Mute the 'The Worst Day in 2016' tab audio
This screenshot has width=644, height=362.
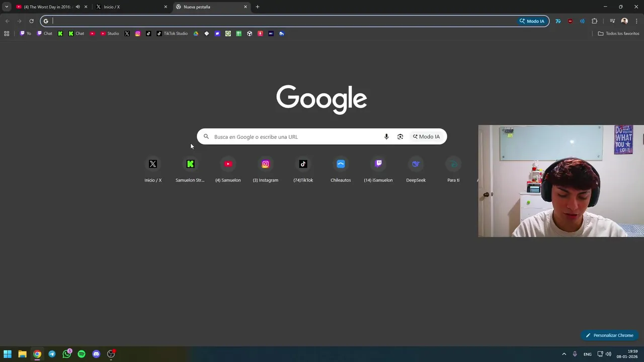click(x=77, y=7)
